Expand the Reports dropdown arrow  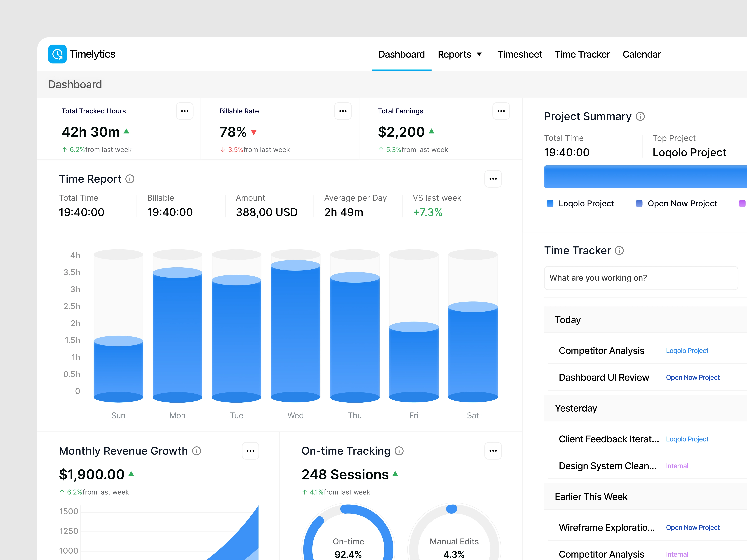click(479, 54)
